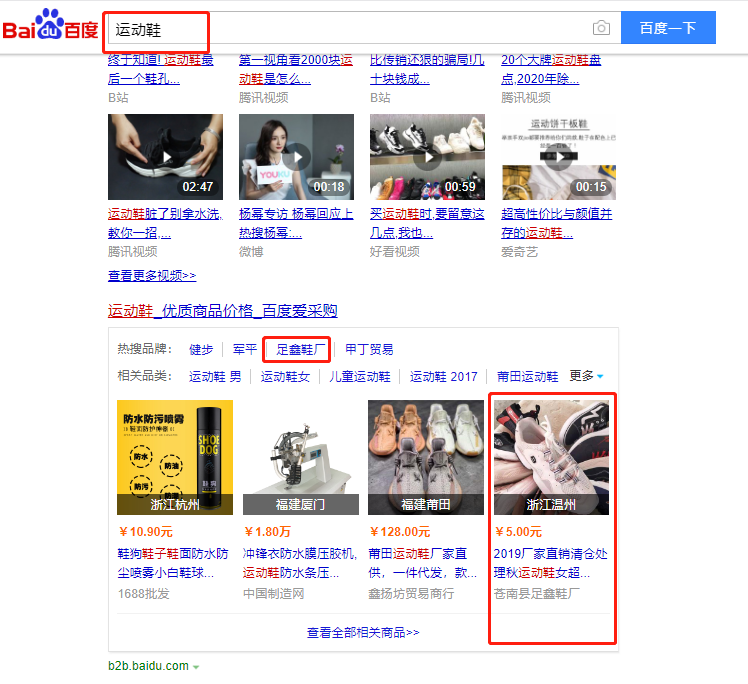Open link 比传销还狠的骗局
This screenshot has width=748, height=684.
pyautogui.click(x=427, y=69)
